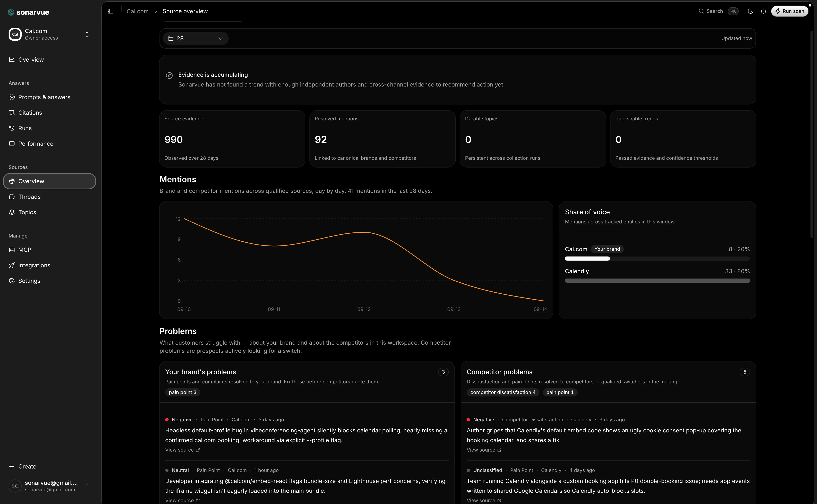The image size is (817, 504).
Task: Click the Mentions section heading
Action: point(178,179)
